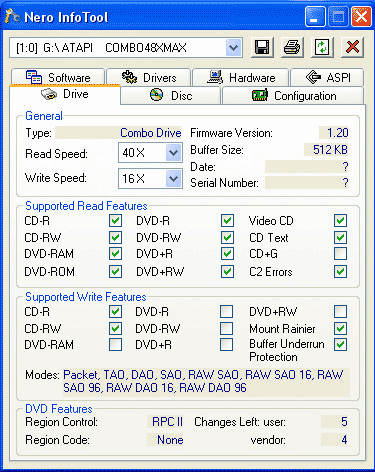Toggle CD Text checkbox

tap(340, 238)
